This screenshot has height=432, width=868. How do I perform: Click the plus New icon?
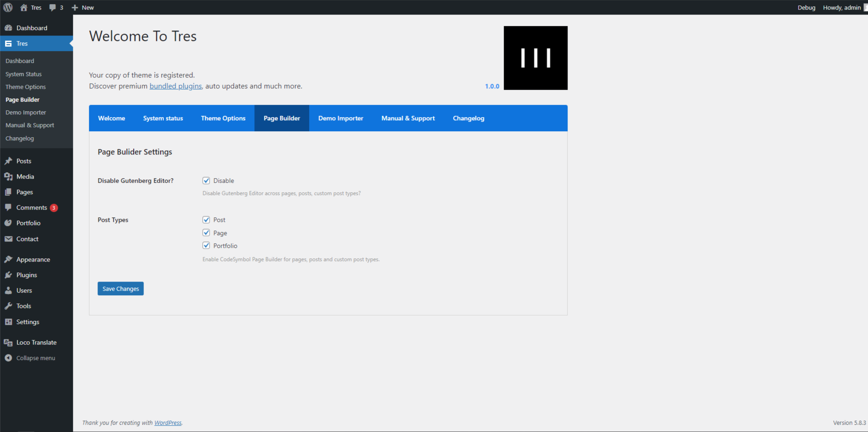pyautogui.click(x=75, y=8)
